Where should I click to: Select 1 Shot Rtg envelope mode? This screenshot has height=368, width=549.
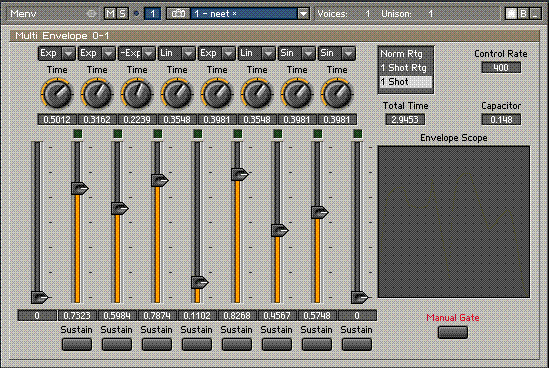[x=405, y=68]
